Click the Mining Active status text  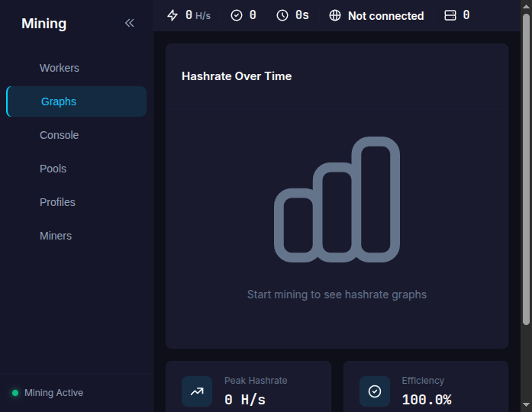click(x=53, y=393)
